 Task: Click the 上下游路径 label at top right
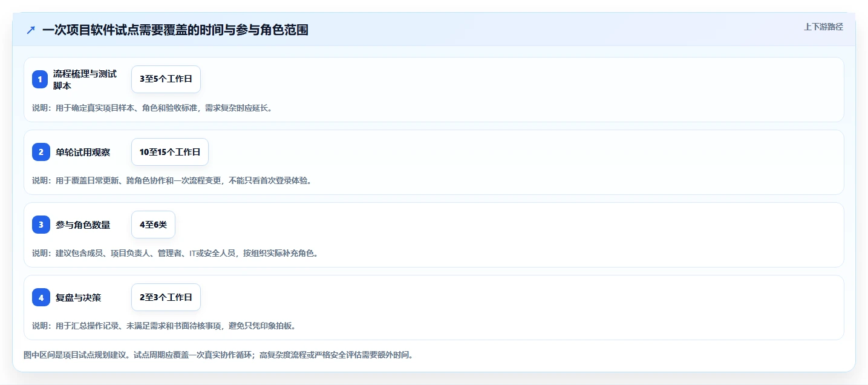823,27
